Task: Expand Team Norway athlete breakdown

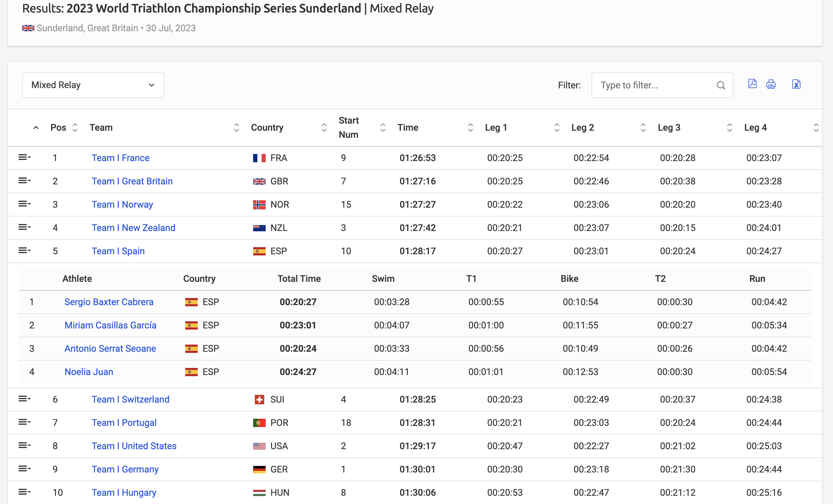Action: click(24, 204)
